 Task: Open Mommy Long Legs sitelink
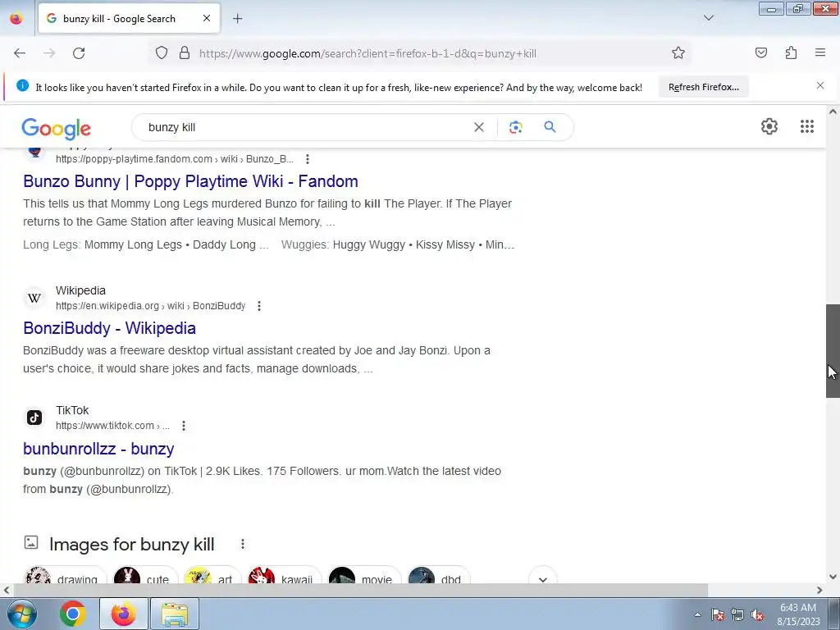point(133,244)
